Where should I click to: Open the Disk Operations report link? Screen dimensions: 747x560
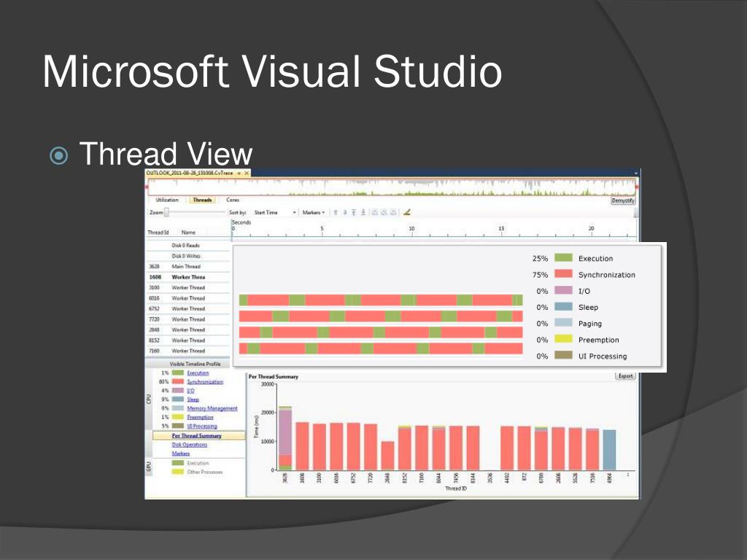189,445
